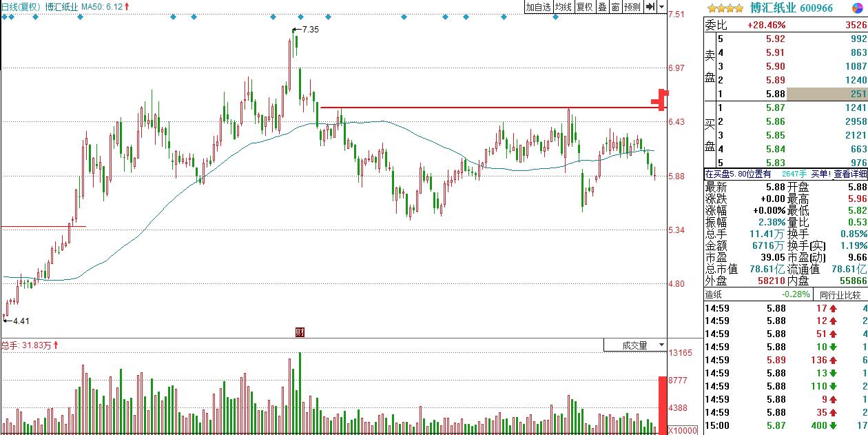Click the 窗 window button

(615, 7)
